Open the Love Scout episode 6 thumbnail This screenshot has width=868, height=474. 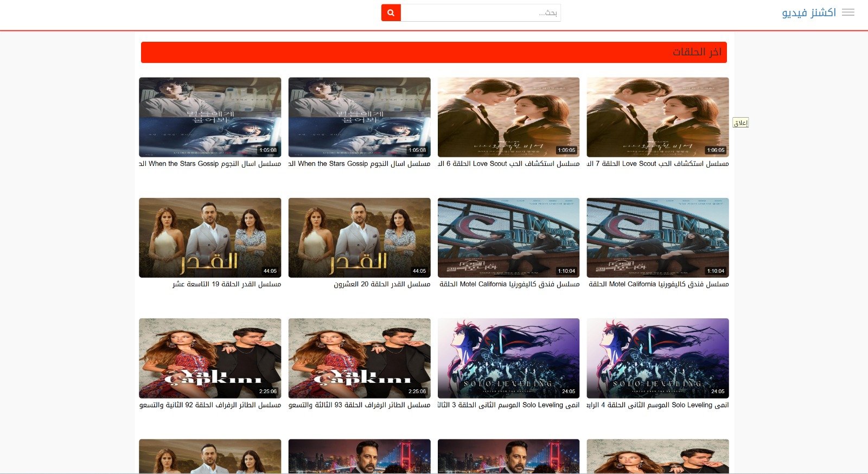point(508,117)
